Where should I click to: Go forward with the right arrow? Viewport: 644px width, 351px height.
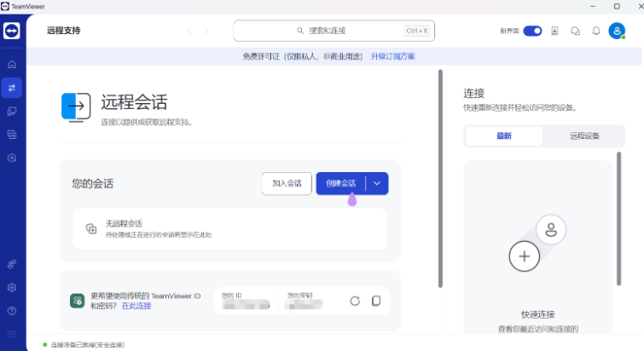pos(206,31)
